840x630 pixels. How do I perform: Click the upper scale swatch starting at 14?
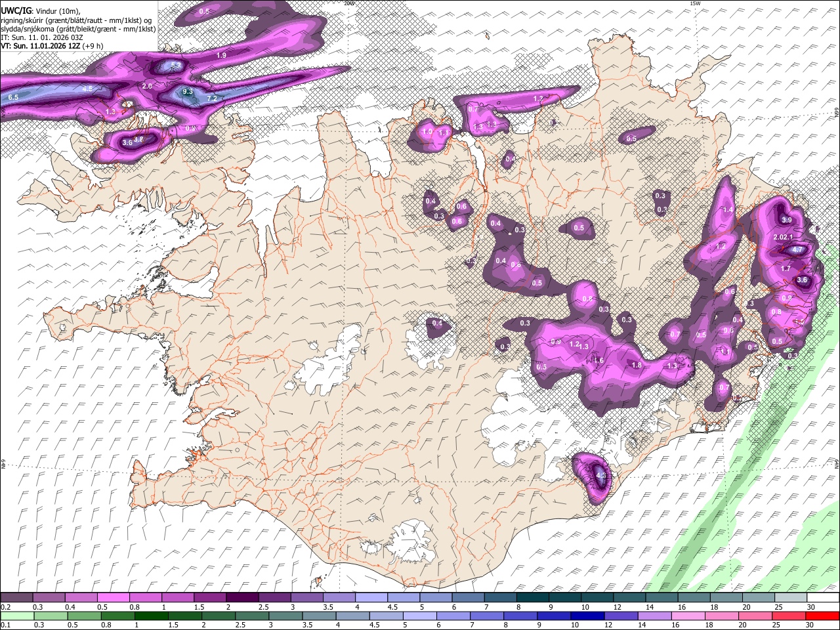click(661, 597)
